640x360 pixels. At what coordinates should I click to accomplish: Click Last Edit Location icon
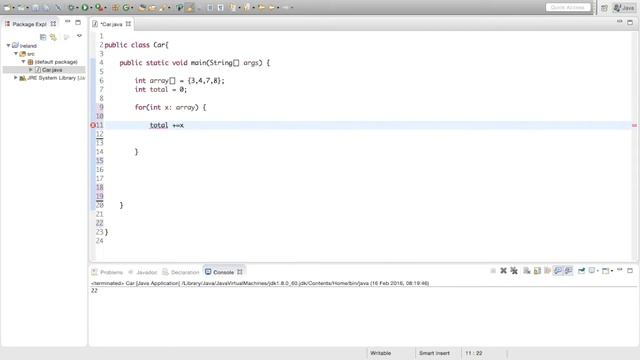261,7
